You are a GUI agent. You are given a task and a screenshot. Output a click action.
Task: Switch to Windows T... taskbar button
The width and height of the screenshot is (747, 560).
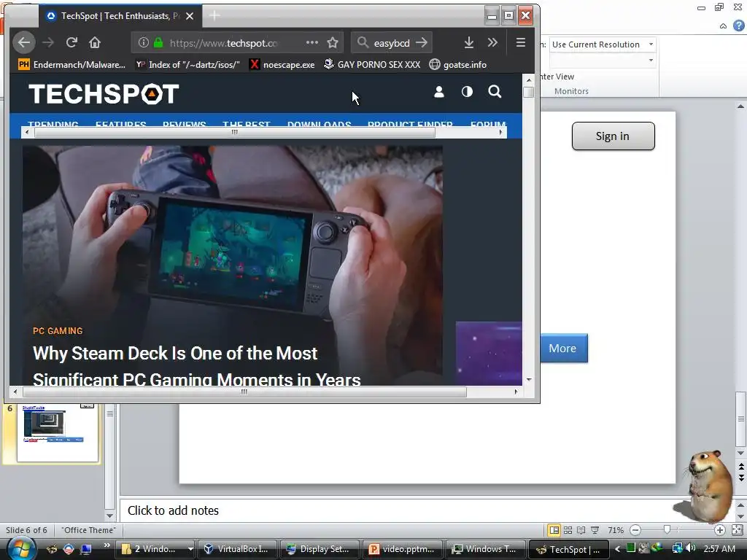click(485, 549)
